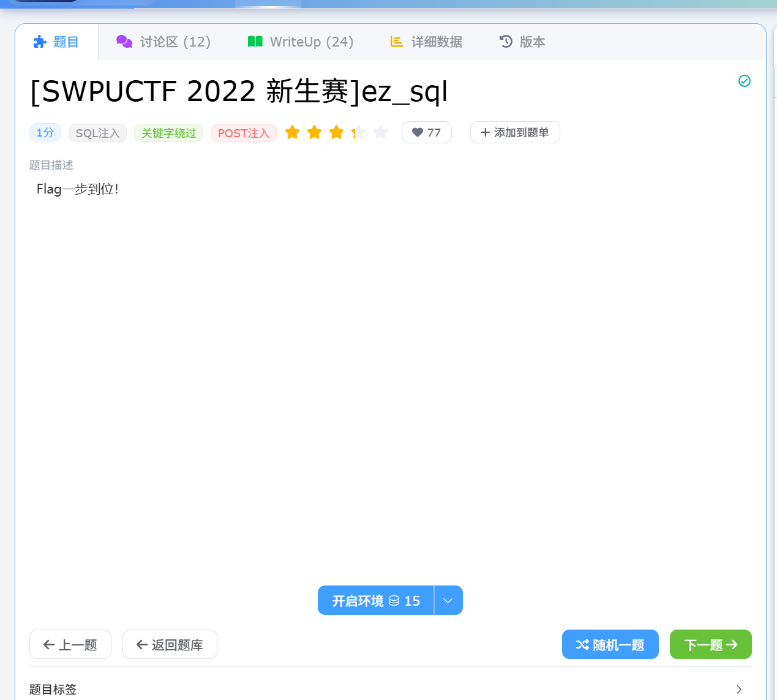777x700 pixels.
Task: Open the WriteUp (24) tab
Action: [301, 42]
